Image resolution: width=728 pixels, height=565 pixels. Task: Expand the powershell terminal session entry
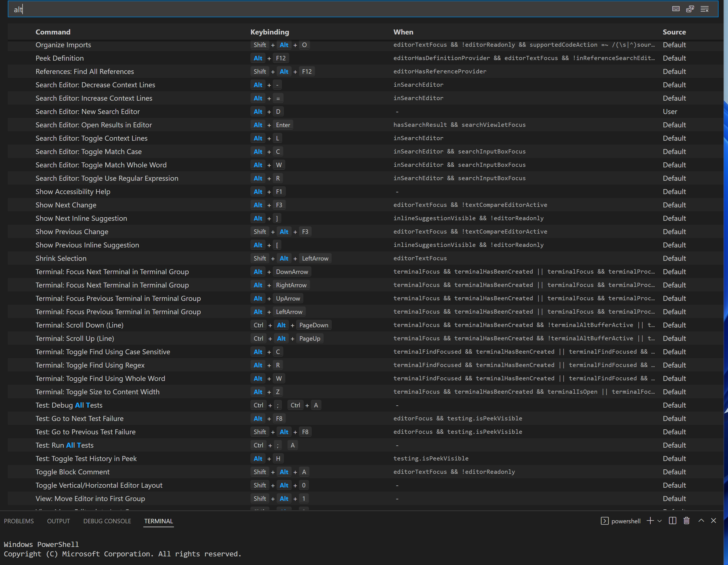625,521
